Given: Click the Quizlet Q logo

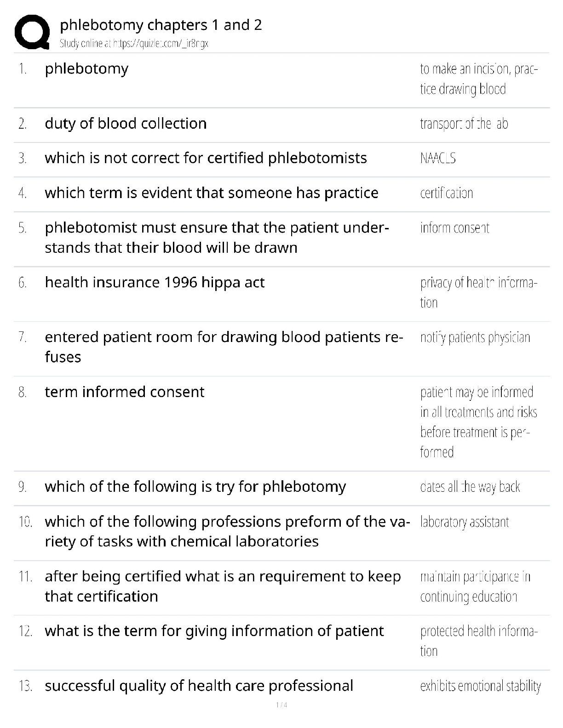Looking at the screenshot, I should 32,32.
